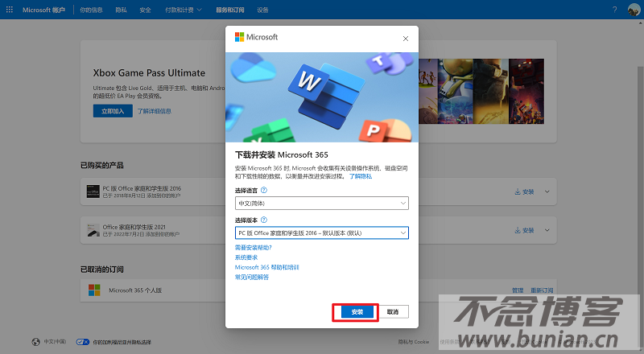This screenshot has height=354, width=644.
Task: Expand the Office 2021 product row chevron
Action: 547,230
